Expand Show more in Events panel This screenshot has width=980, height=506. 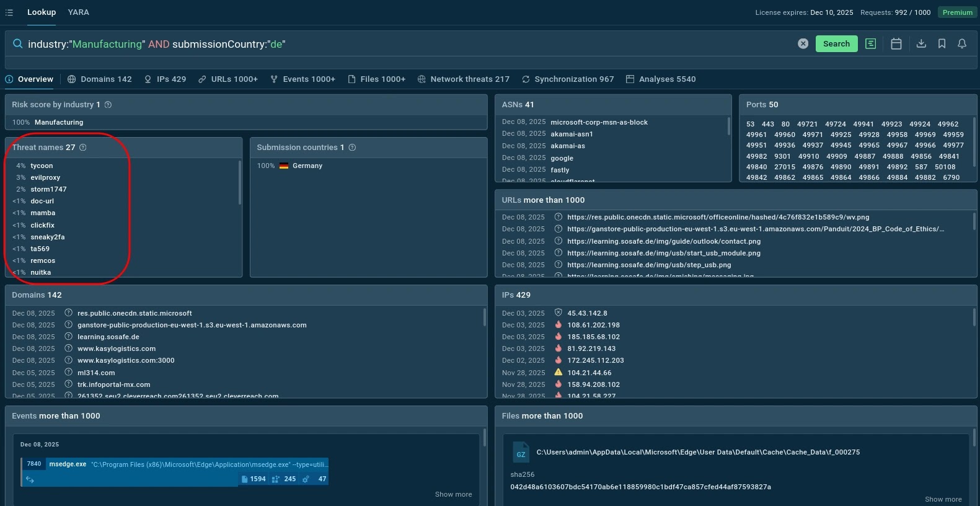453,494
